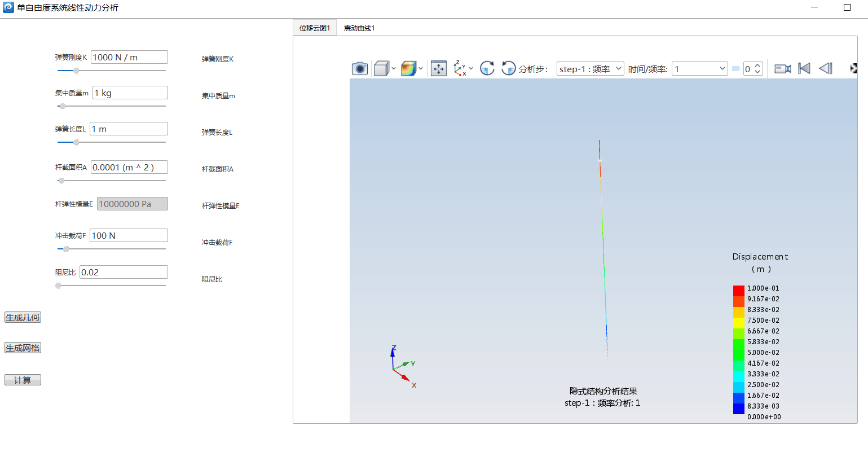Click the yellow legend swatch 7.500e-02

[x=739, y=323]
